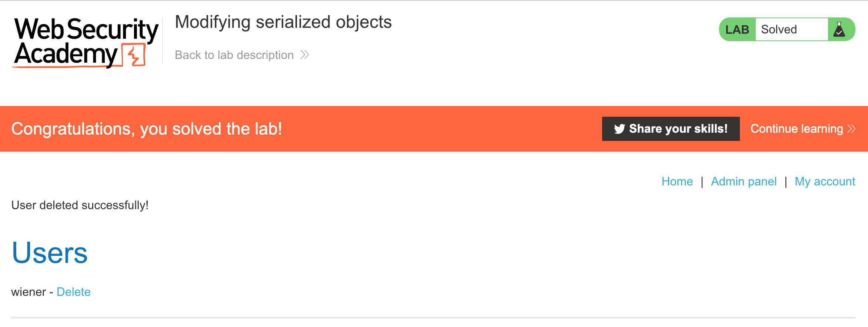Click the green LAB badge
868x327 pixels.
(737, 30)
